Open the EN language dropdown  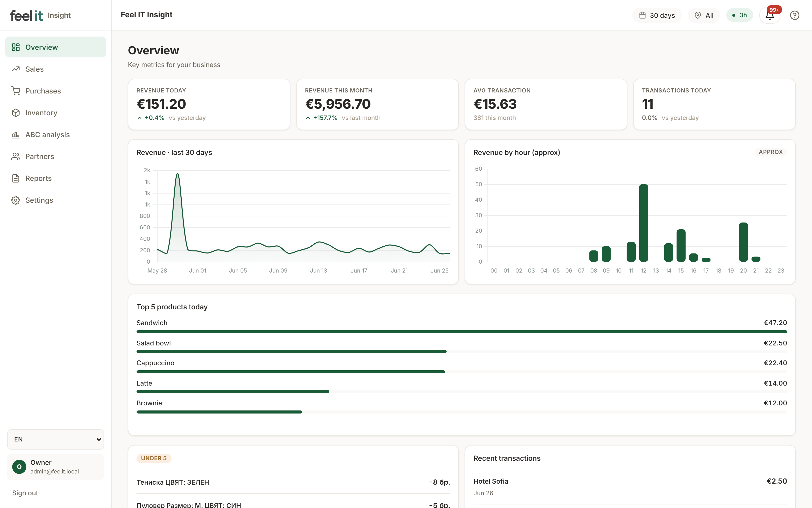55,439
